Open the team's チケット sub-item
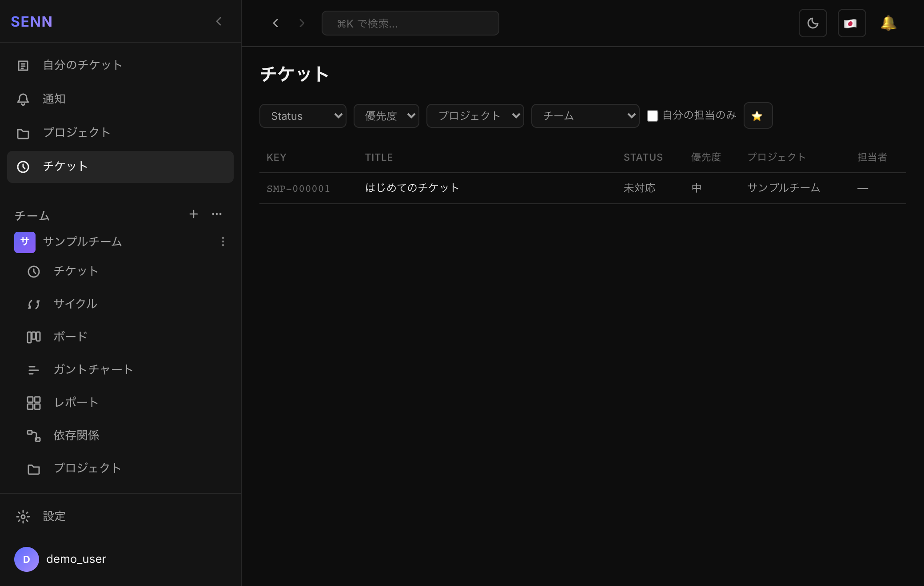The image size is (924, 586). point(126,271)
